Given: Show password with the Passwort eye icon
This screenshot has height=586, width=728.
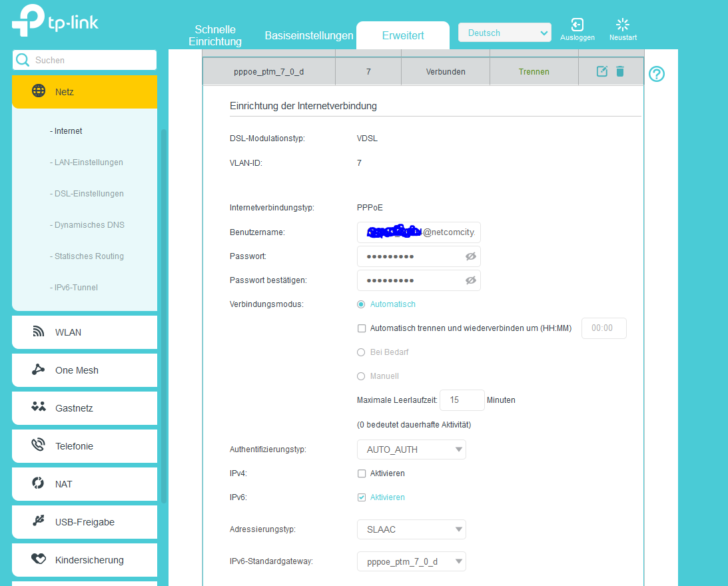Looking at the screenshot, I should click(x=470, y=256).
